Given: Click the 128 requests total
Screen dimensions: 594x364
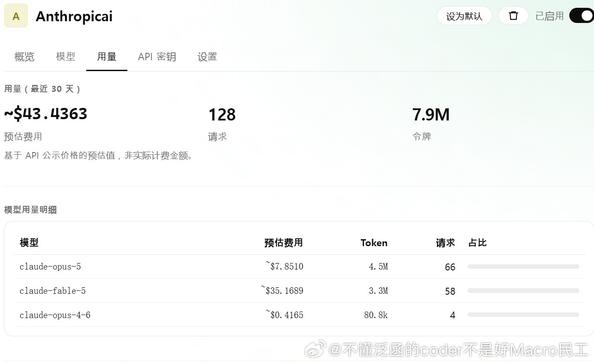Looking at the screenshot, I should pos(222,114).
